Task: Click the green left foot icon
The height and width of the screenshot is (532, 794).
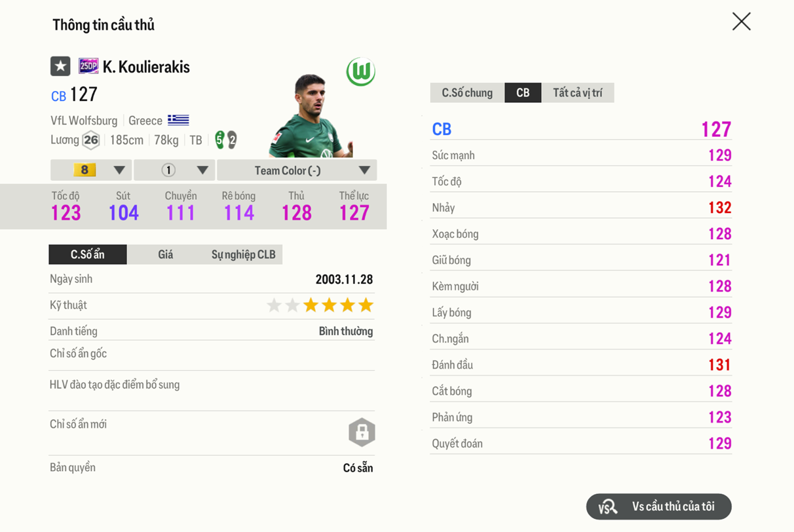Action: (x=219, y=140)
